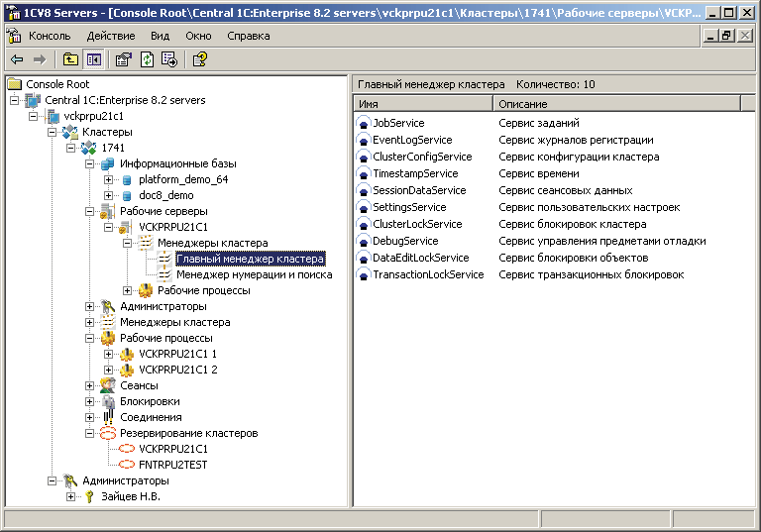Collapse the 1741 cluster node
761x532 pixels.
(71, 148)
